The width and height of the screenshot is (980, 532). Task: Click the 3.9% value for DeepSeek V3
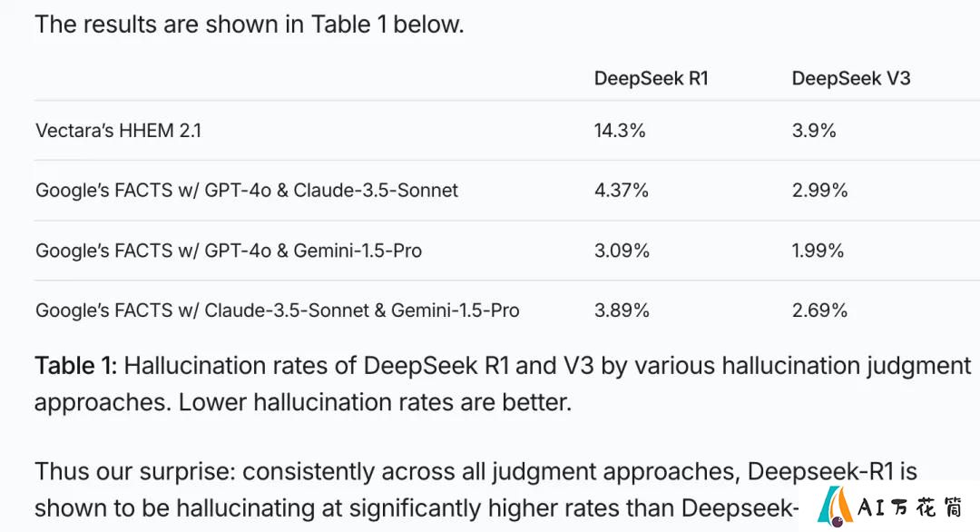[x=814, y=131]
